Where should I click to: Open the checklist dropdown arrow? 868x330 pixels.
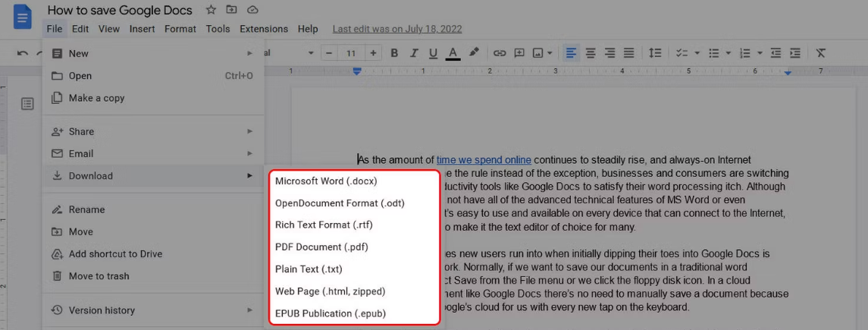pyautogui.click(x=697, y=53)
